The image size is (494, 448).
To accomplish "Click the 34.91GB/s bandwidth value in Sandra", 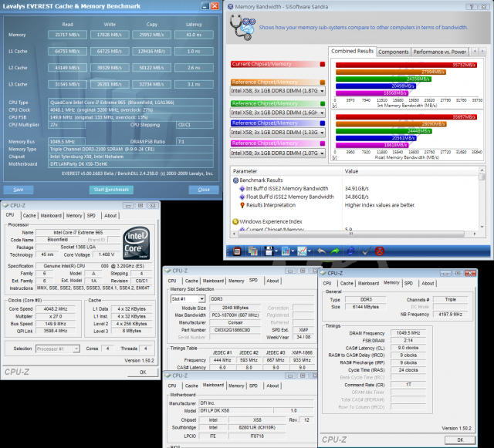I will click(357, 189).
